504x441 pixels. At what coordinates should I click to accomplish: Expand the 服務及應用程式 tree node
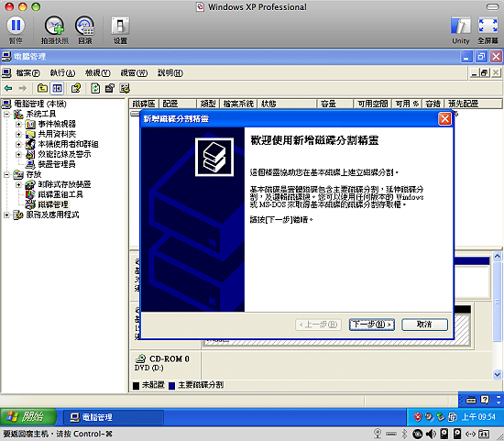coord(6,215)
